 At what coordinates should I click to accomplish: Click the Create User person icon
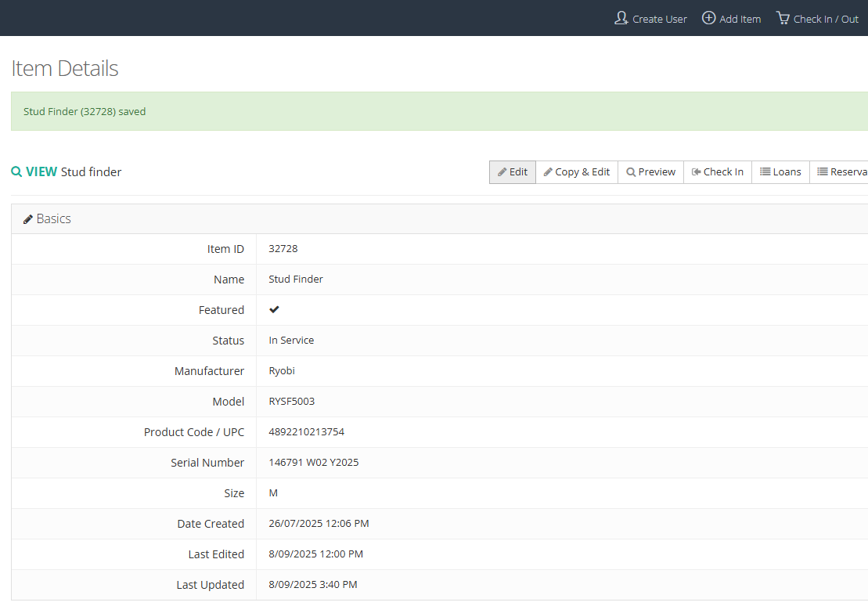tap(621, 18)
